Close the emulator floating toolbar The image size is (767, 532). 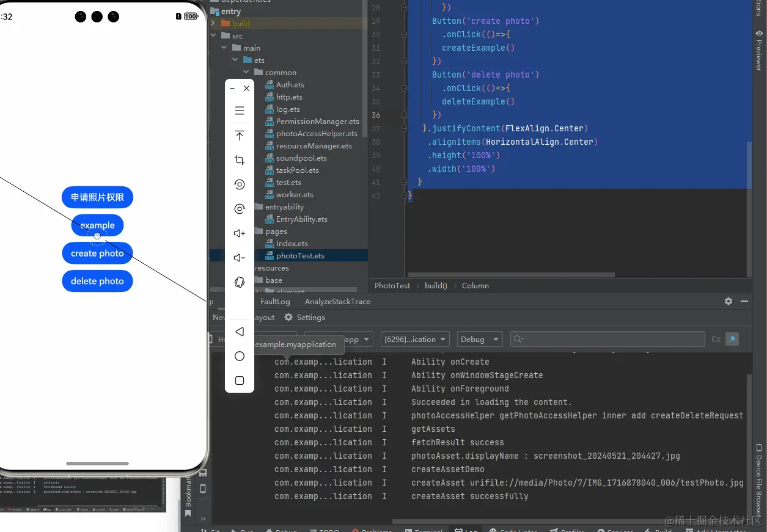point(246,89)
